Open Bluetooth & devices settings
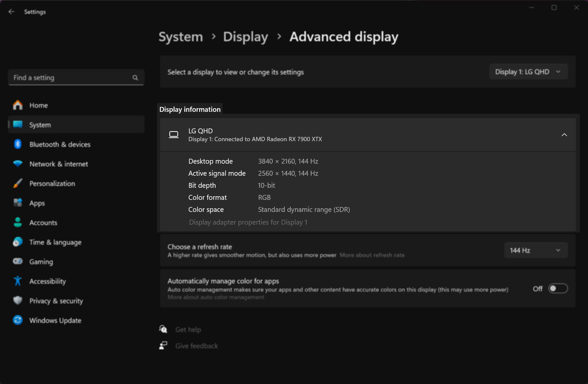 point(17,144)
